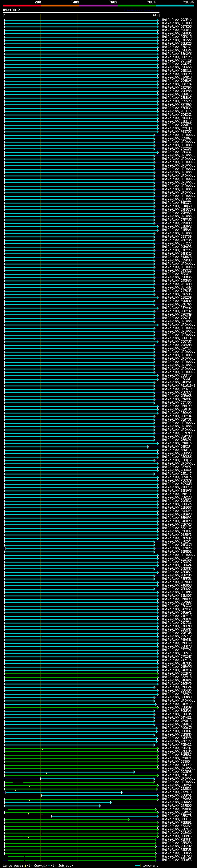This screenshot has height=868, width=197.
Task: Open the UniRef100_A4H6N1 label
Action: (176, 640)
